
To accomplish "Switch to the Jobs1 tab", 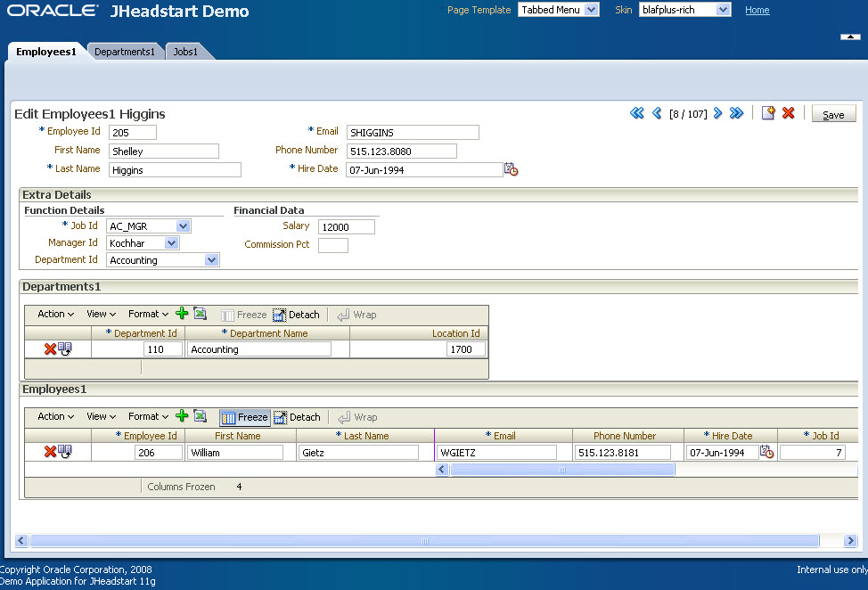I will [185, 52].
